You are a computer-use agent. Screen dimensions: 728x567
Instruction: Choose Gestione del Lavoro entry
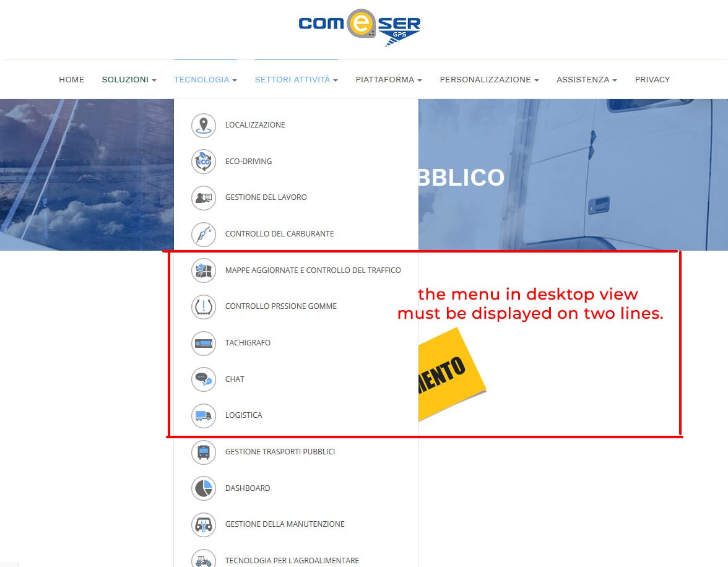(x=266, y=197)
